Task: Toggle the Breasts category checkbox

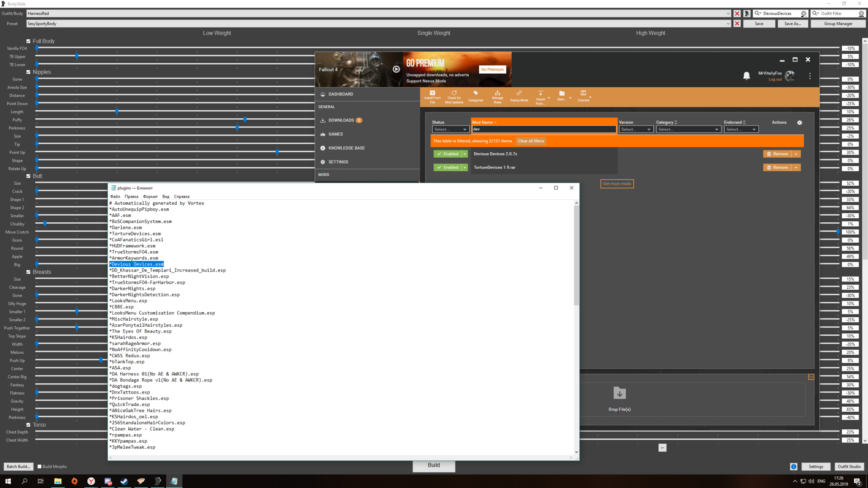Action: [28, 272]
